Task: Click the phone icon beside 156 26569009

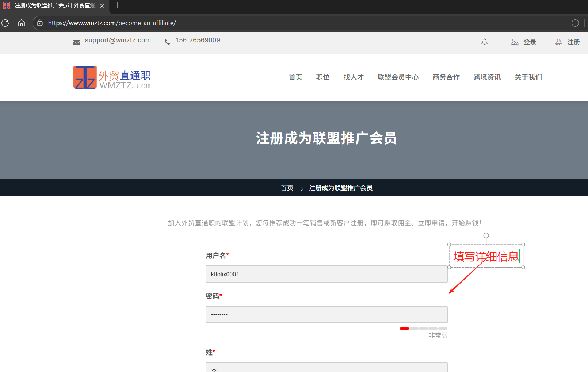Action: pyautogui.click(x=167, y=41)
